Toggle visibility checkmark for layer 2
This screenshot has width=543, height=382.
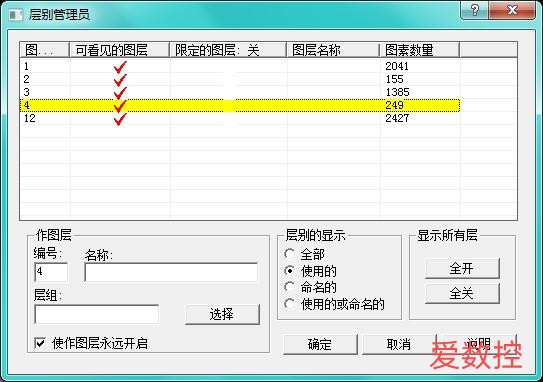coord(120,80)
